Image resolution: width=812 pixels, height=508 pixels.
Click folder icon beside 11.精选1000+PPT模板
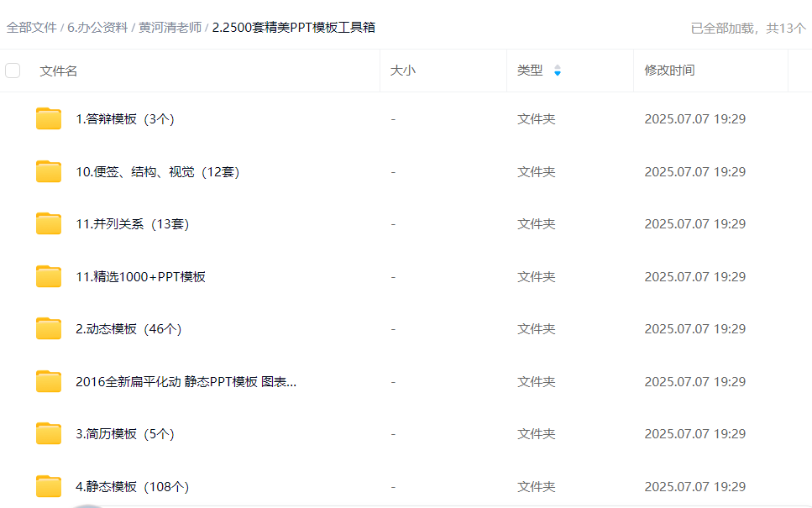[49, 277]
